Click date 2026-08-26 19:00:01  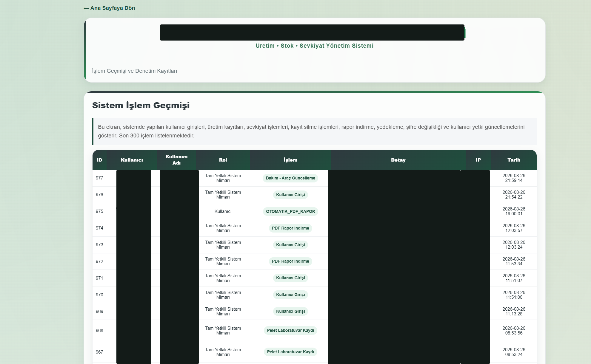[514, 211]
